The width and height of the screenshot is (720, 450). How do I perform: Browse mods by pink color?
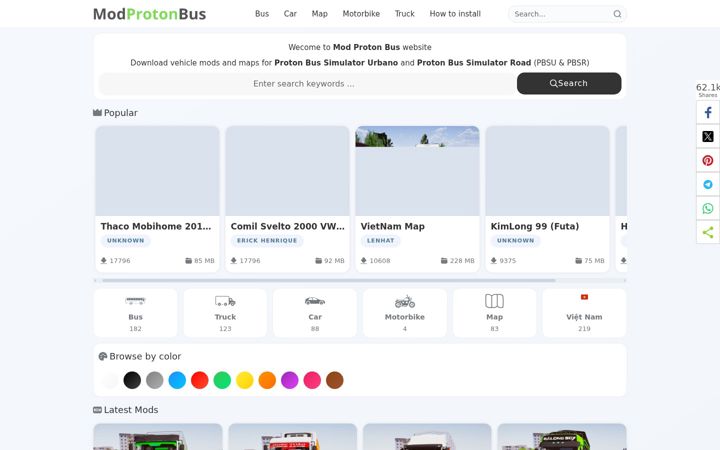pyautogui.click(x=312, y=380)
